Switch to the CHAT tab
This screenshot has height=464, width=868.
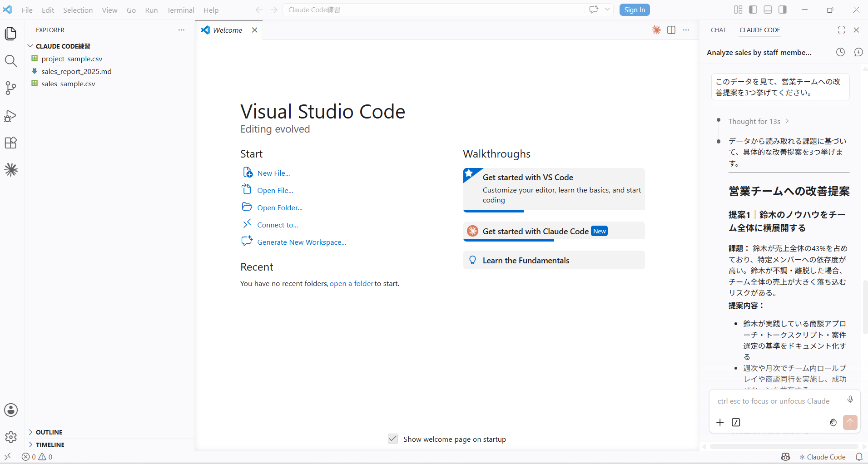point(718,30)
